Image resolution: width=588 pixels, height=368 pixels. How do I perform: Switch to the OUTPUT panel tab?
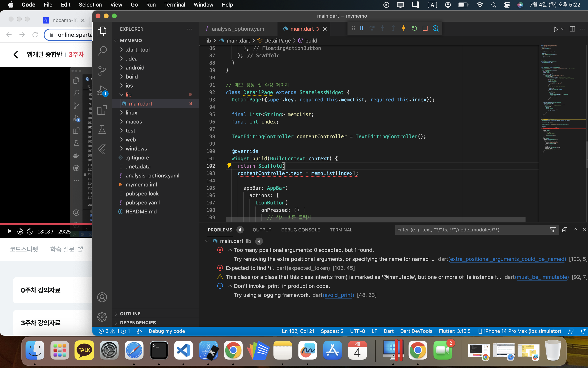coord(262,230)
